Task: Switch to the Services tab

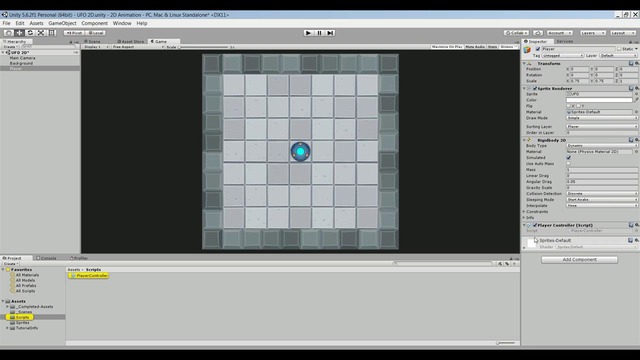Action: tap(564, 41)
